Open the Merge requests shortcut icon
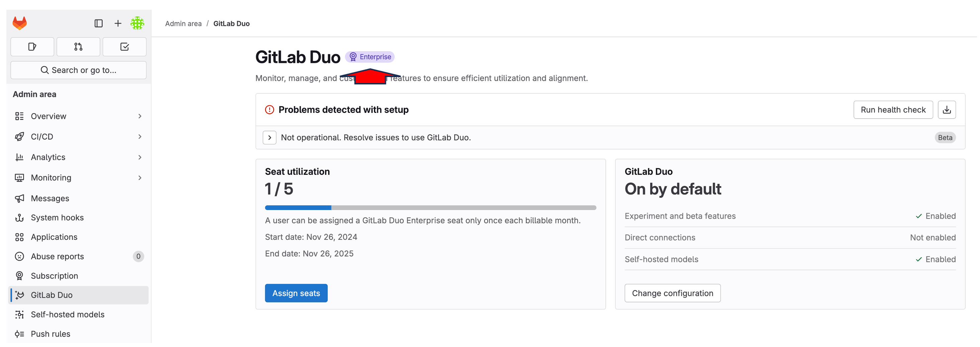The width and height of the screenshot is (980, 347). pos(78,47)
